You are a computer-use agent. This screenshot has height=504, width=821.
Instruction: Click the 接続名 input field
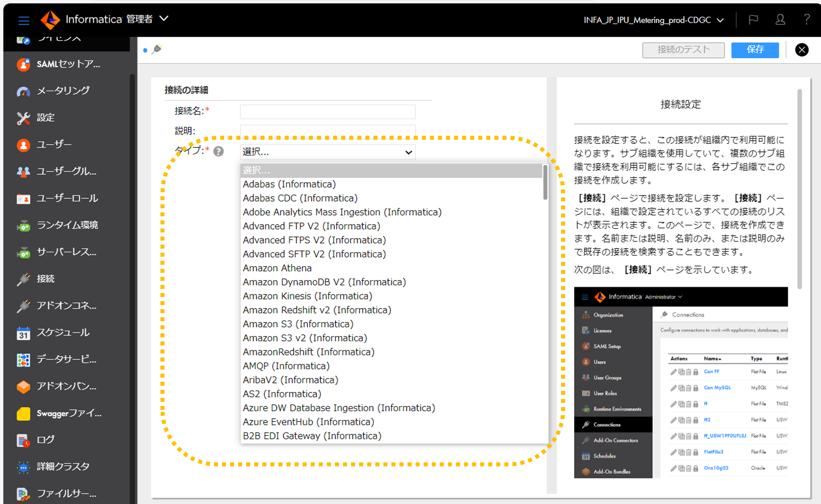(328, 112)
